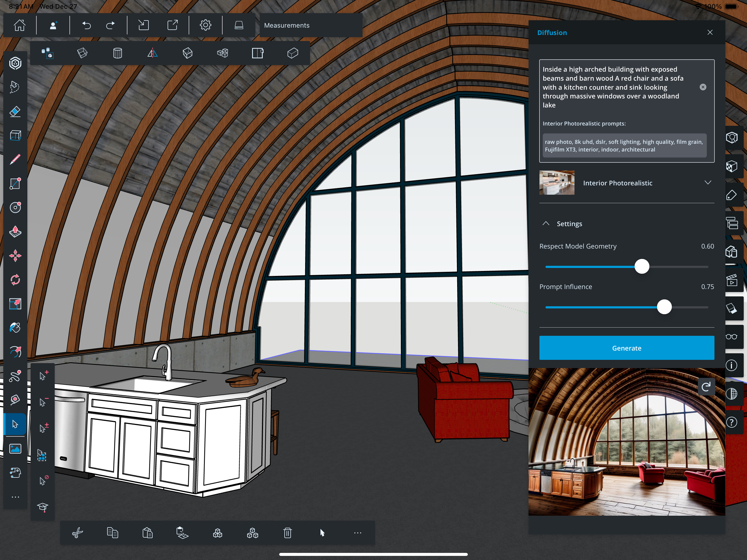
Task: Activate the Push/Pull tool
Action: tap(15, 232)
